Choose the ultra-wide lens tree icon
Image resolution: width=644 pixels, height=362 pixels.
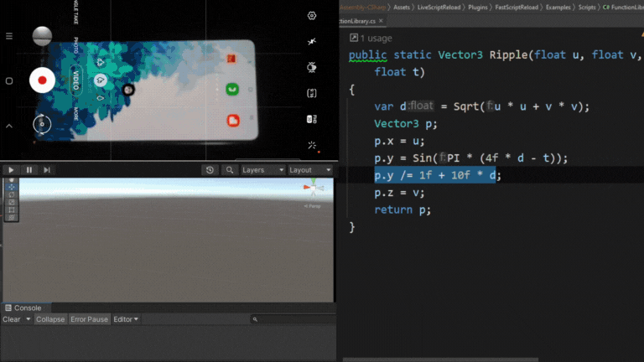pos(101,62)
